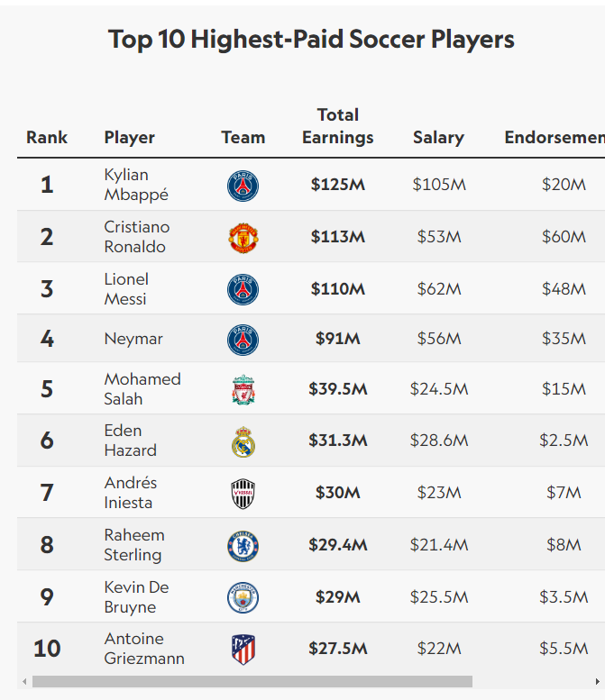Click the Real Madrid crest icon
Image resolution: width=605 pixels, height=700 pixels.
coord(243,441)
